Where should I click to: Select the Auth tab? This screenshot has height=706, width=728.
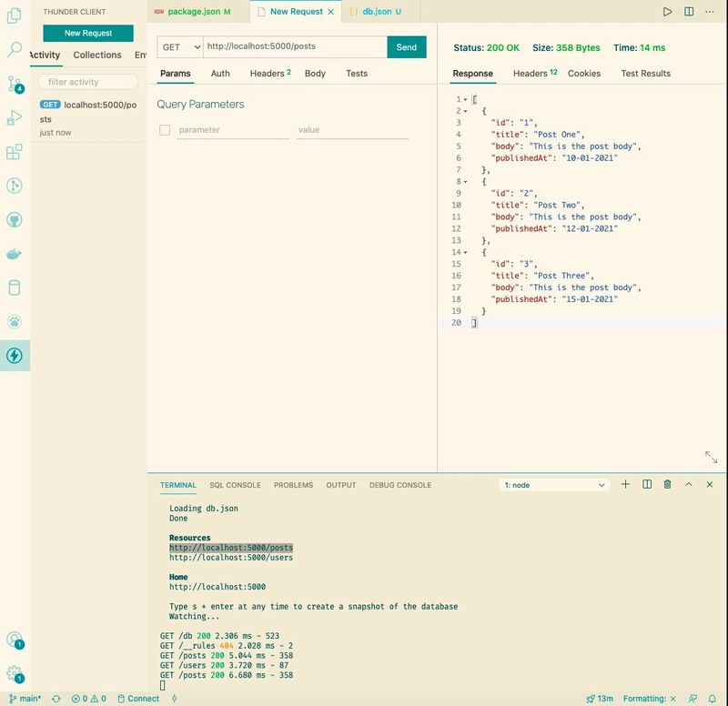(220, 74)
